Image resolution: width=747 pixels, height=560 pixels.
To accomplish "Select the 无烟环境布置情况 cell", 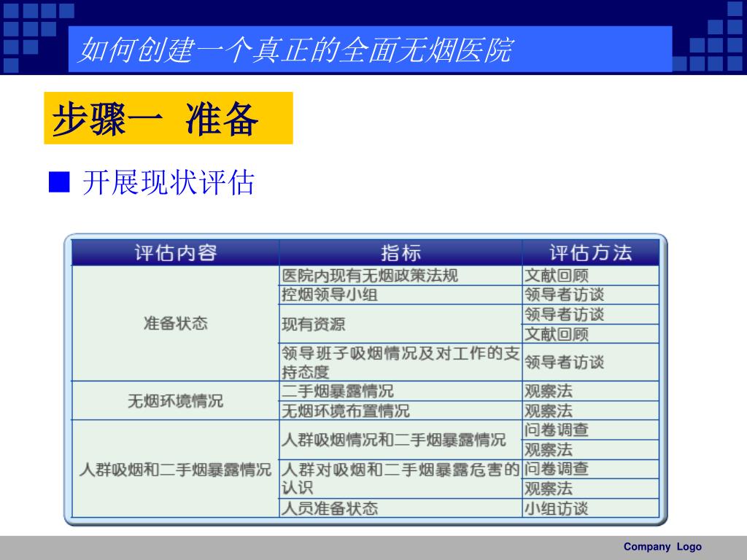I will 400,410.
